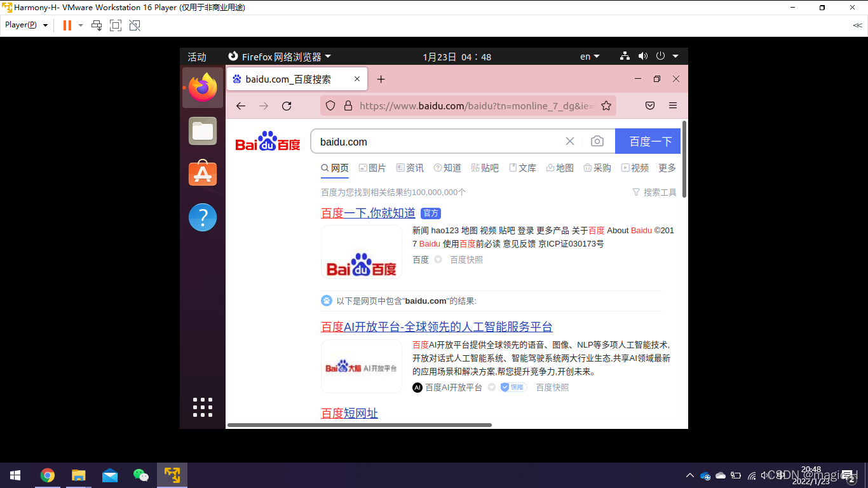Open 百度AI开放平台 result title link
Viewport: 868px width, 488px height.
tap(437, 327)
